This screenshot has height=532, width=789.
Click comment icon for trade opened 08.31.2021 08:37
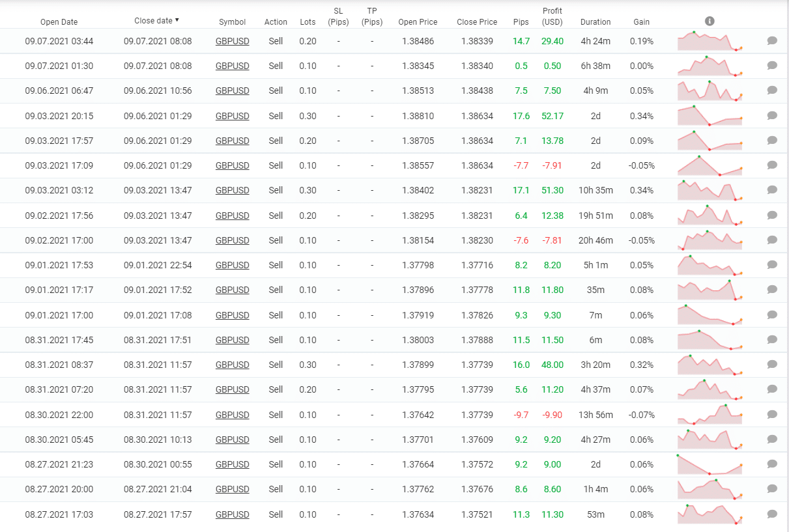tap(772, 365)
